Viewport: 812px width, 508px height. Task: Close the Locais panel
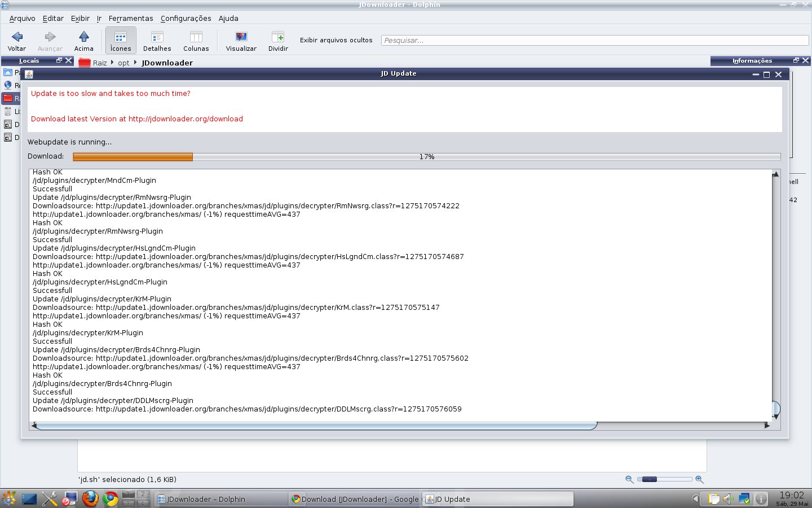point(69,60)
